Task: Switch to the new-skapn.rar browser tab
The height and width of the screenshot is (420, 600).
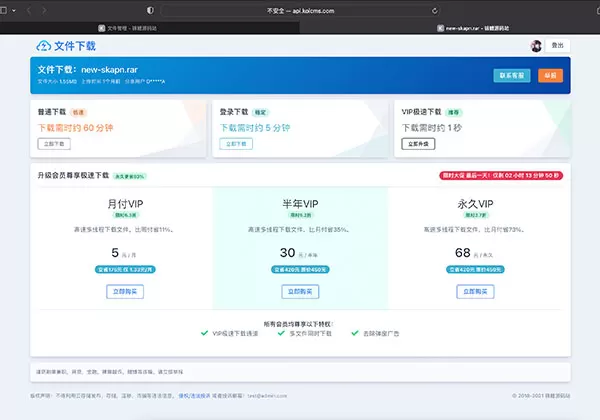Action: [x=450, y=28]
